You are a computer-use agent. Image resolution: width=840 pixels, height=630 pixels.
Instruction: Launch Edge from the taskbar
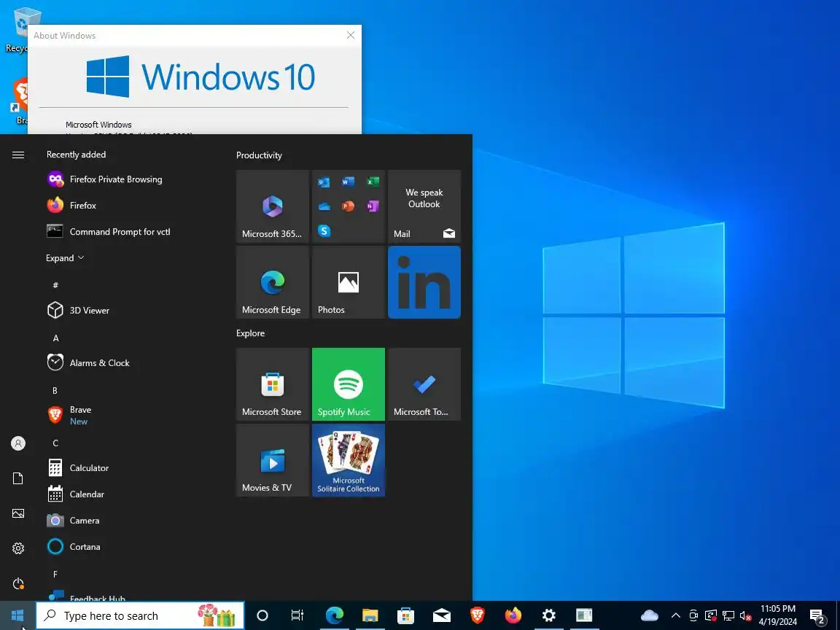click(334, 615)
